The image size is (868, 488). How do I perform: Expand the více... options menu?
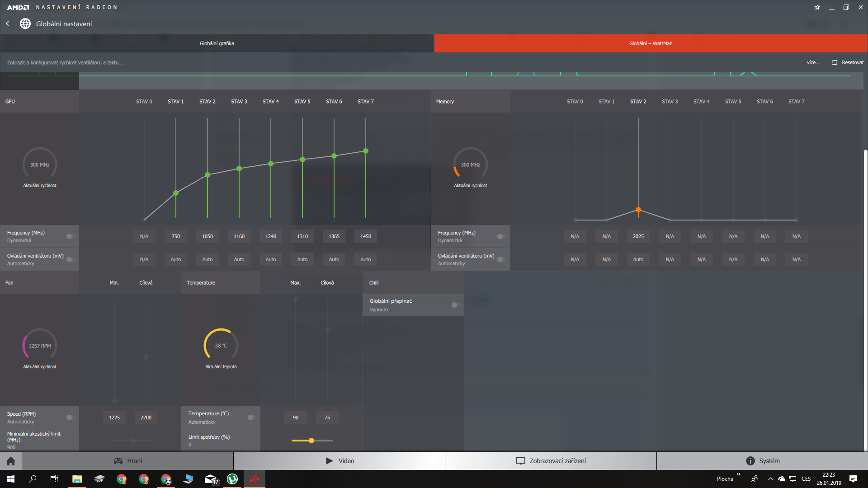[813, 62]
